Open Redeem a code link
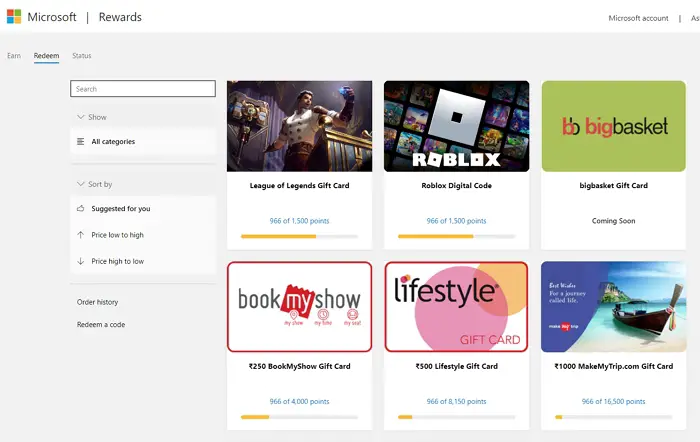 click(x=101, y=325)
